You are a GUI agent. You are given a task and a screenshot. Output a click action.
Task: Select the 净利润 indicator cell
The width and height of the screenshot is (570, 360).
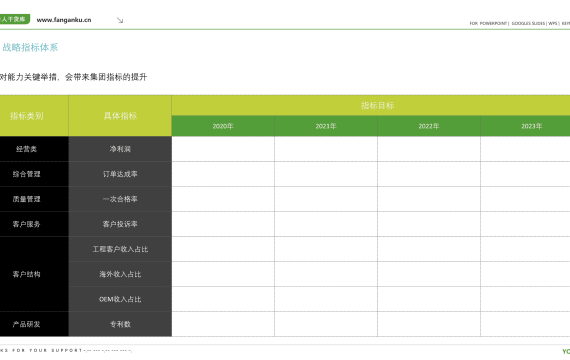pyautogui.click(x=120, y=149)
